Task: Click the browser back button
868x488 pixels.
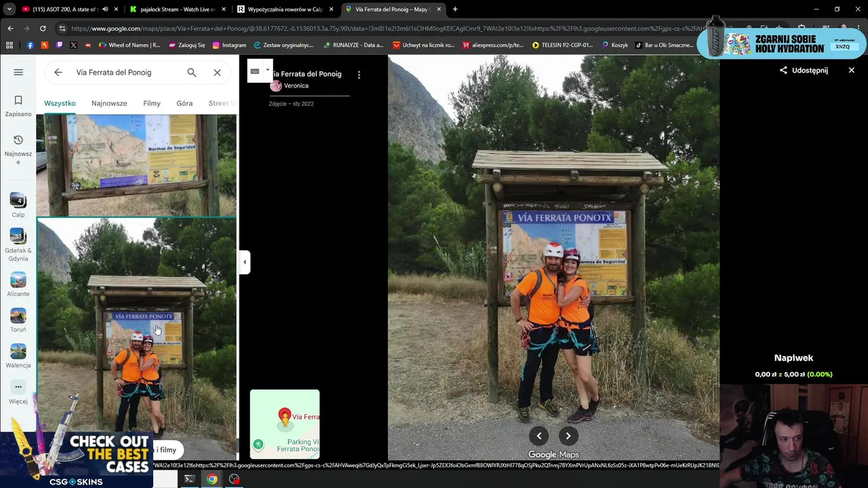Action: click(x=10, y=28)
